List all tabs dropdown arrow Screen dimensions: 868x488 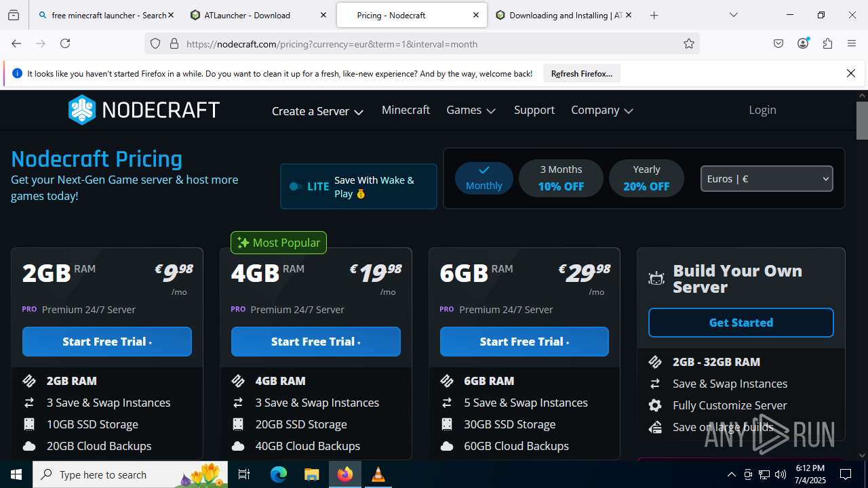(x=733, y=15)
